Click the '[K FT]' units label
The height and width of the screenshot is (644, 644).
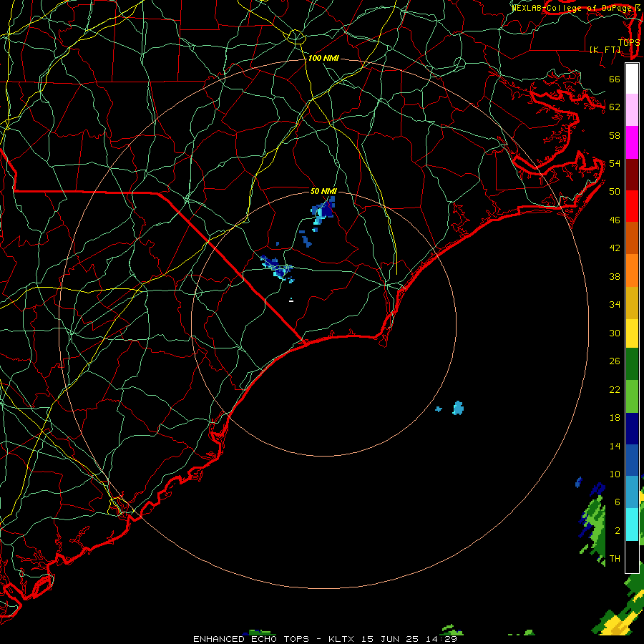(x=605, y=49)
